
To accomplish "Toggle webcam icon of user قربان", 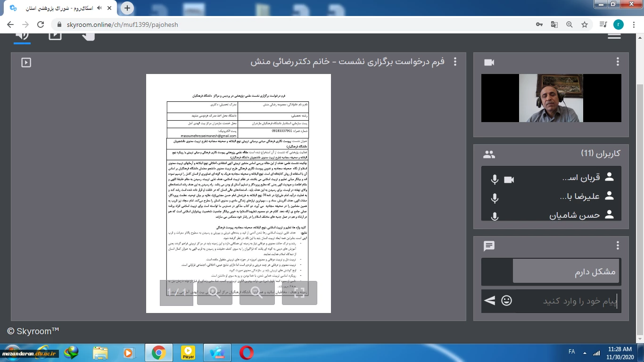I will coord(509,179).
